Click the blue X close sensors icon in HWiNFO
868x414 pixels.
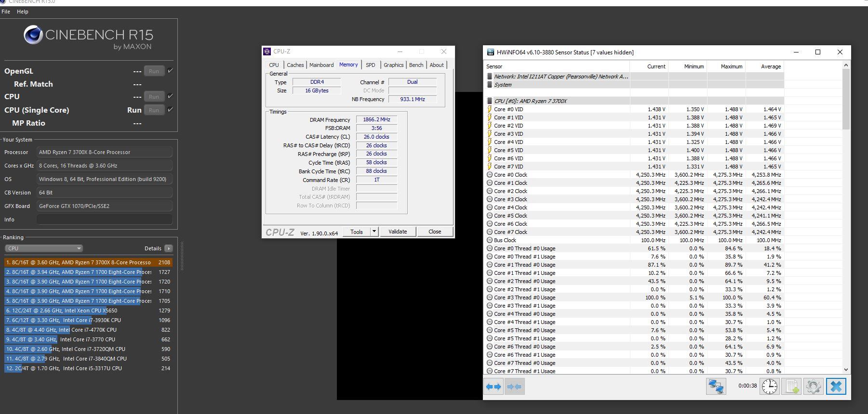click(836, 387)
